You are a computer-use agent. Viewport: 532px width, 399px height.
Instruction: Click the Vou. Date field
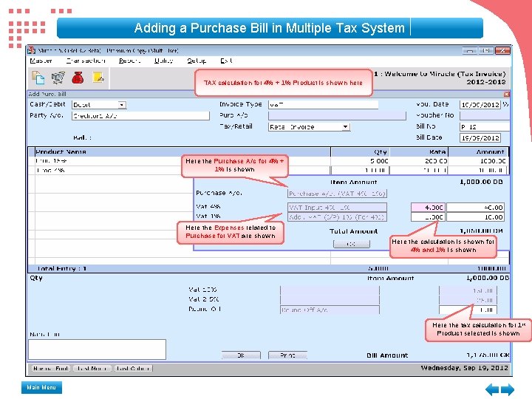(480, 104)
